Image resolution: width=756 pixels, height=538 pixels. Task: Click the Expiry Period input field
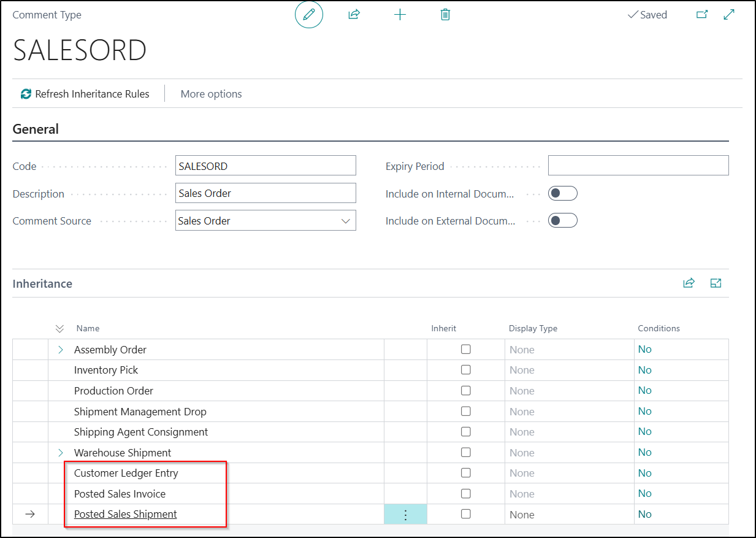[x=638, y=166]
